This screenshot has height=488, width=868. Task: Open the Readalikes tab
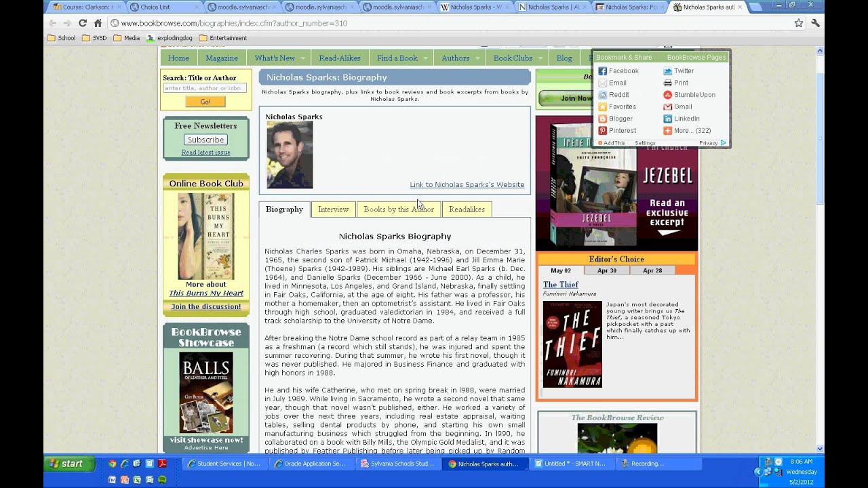coord(467,209)
